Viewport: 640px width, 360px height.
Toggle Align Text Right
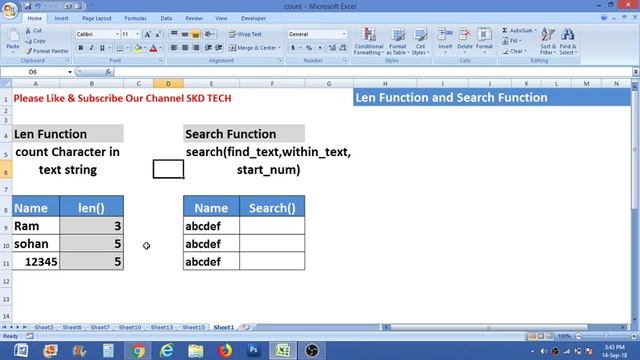coord(196,48)
